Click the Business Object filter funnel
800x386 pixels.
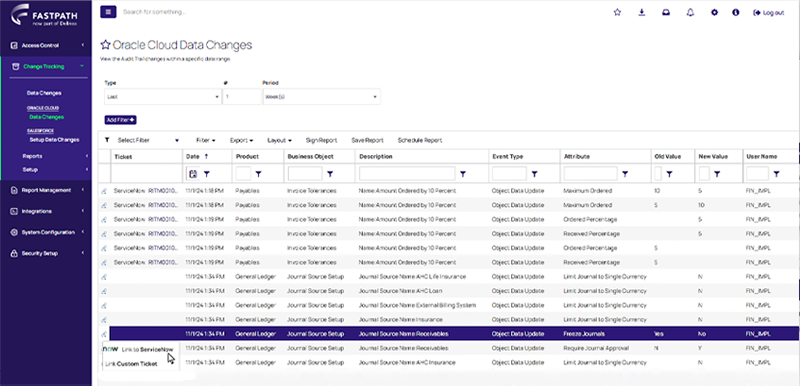pos(330,174)
